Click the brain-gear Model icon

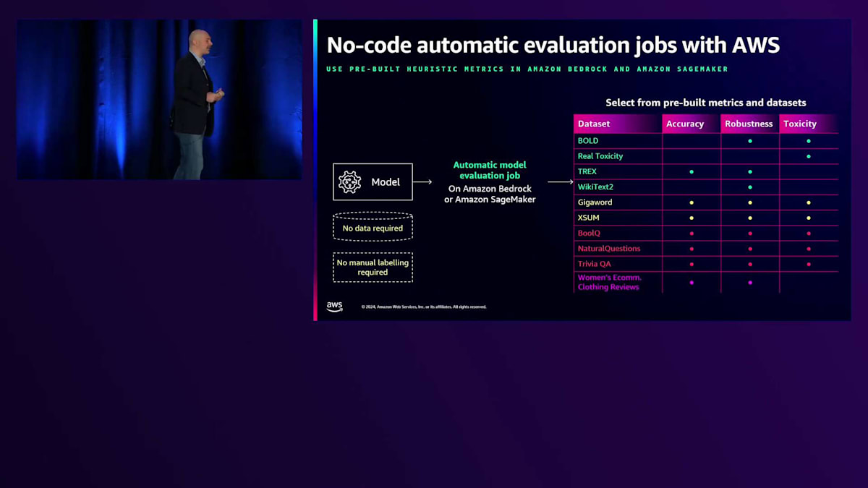click(350, 181)
